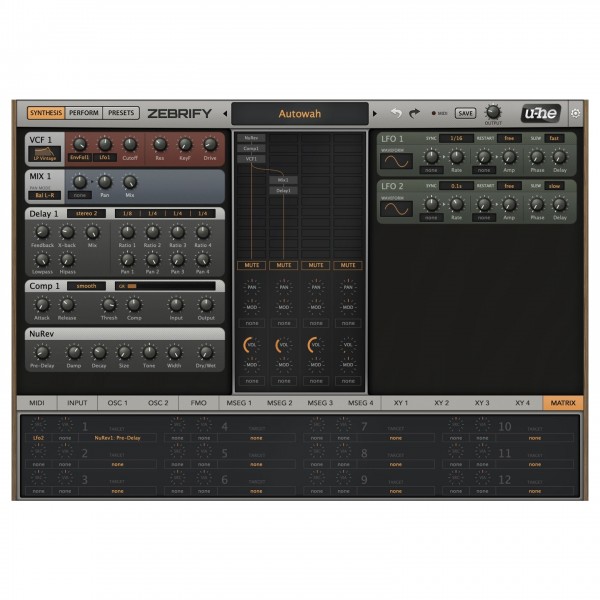Open the OSC 1 tab
Image resolution: width=600 pixels, height=600 pixels.
[117, 403]
